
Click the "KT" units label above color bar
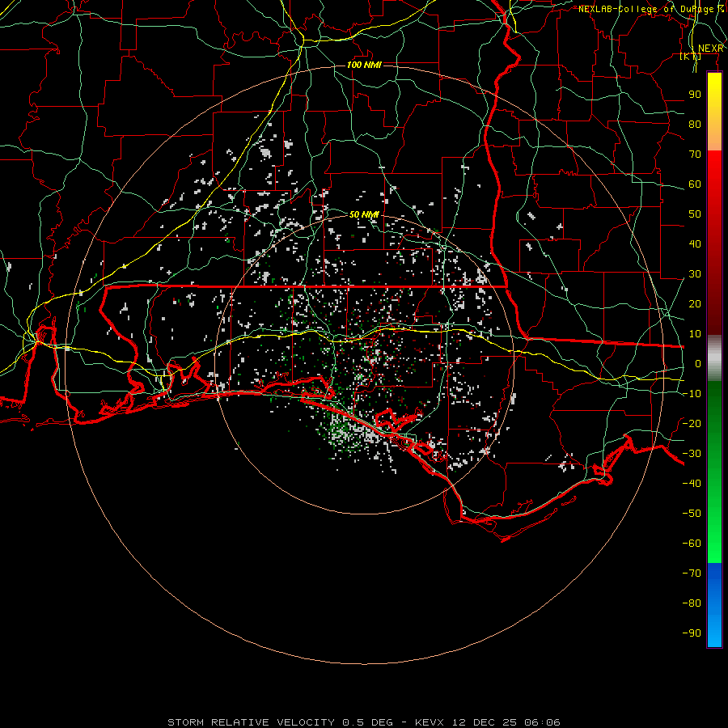tap(691, 57)
